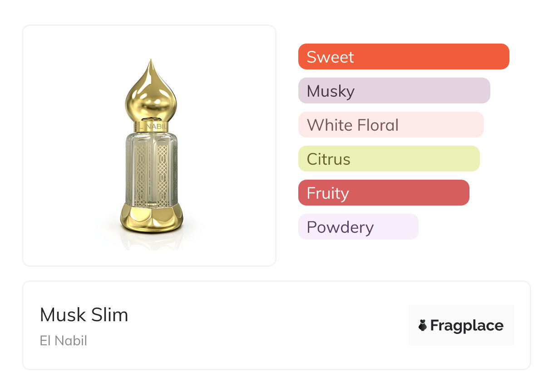Pick the red Fruity accord bar
Viewport: 553px width, 392px height.
[383, 193]
